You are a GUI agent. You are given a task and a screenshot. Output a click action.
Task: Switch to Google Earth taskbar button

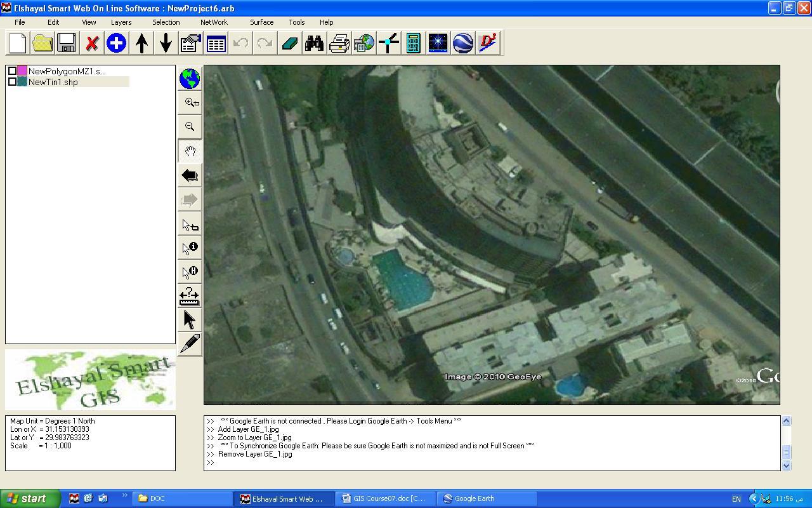pos(487,498)
